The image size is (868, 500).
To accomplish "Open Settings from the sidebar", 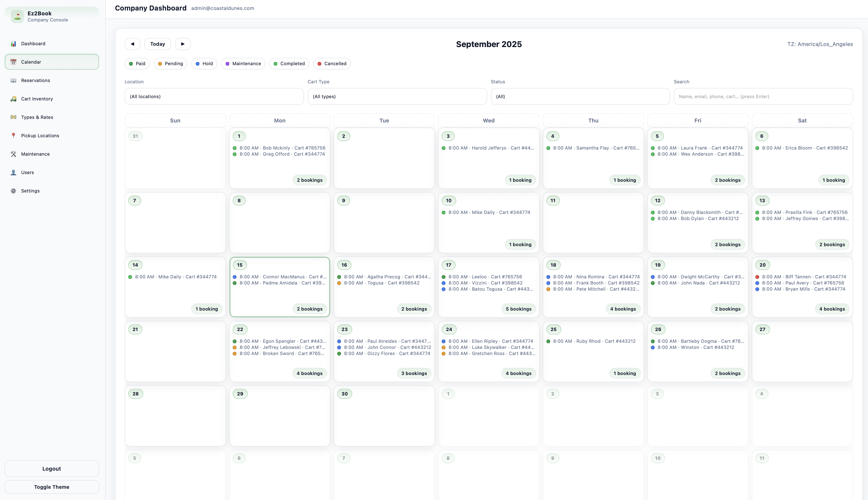I will coord(30,191).
